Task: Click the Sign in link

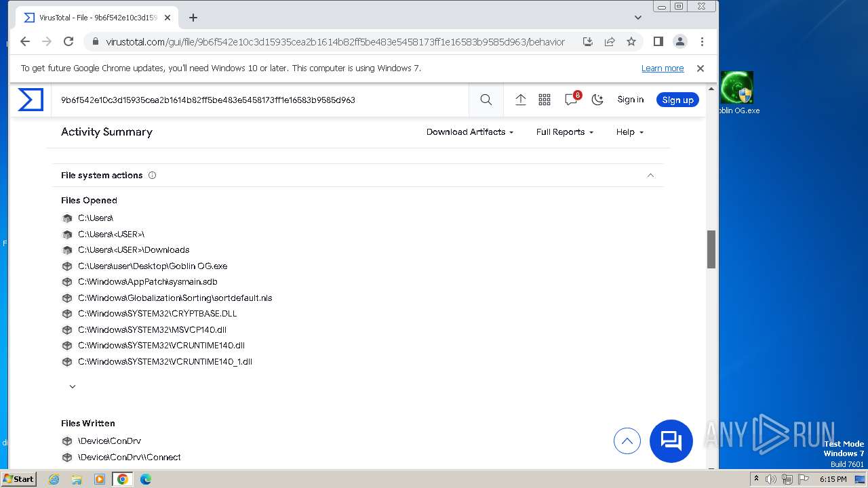Action: (631, 100)
